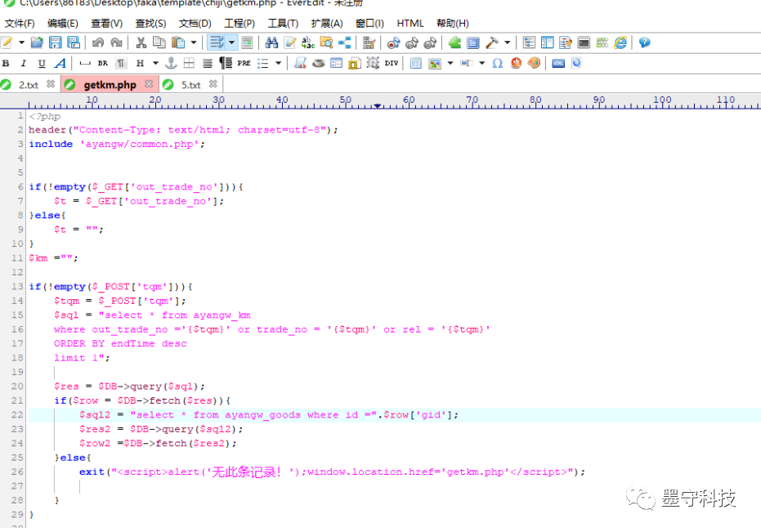The image size is (761, 532).
Task: Insert anchor with the anchor icon
Action: (x=171, y=63)
